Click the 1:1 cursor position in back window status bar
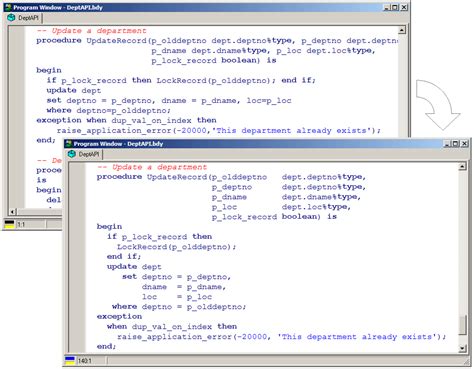This screenshot has height=369, width=474. coord(21,225)
